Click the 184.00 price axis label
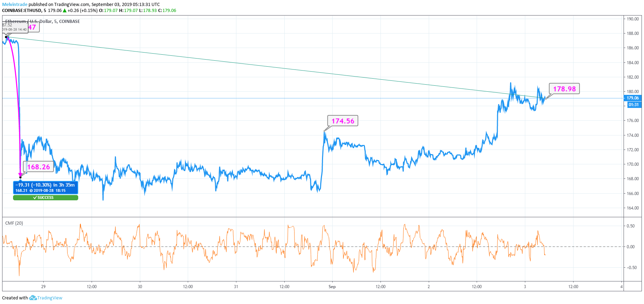644x304 pixels. tap(633, 63)
